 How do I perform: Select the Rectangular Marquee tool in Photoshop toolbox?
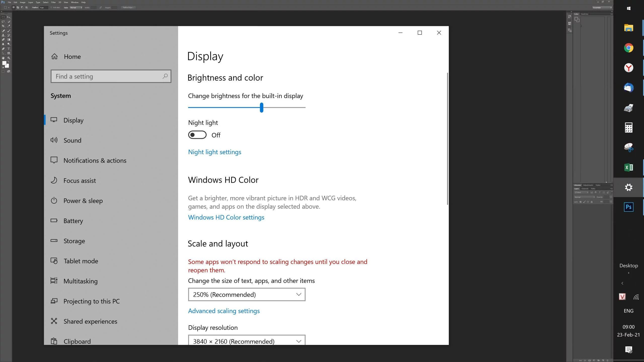(x=3, y=17)
